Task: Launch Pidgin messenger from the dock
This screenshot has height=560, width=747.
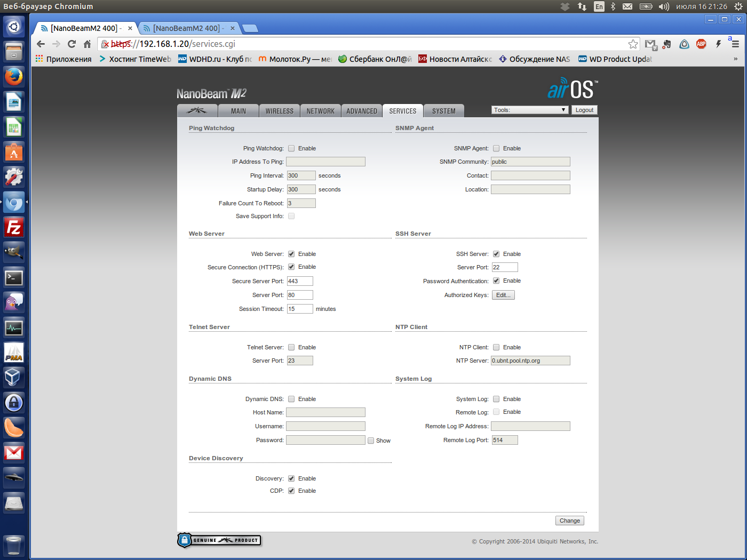Action: pyautogui.click(x=14, y=302)
